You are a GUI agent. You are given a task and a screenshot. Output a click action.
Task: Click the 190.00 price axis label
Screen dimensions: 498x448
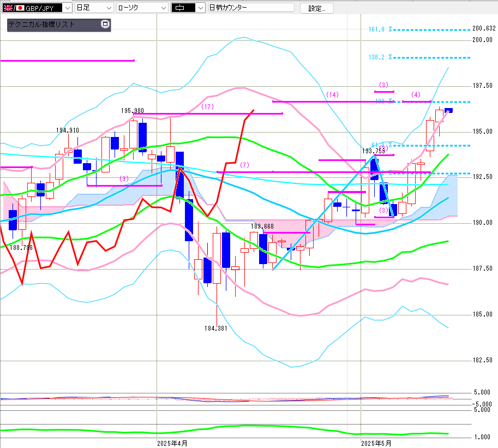[482, 223]
